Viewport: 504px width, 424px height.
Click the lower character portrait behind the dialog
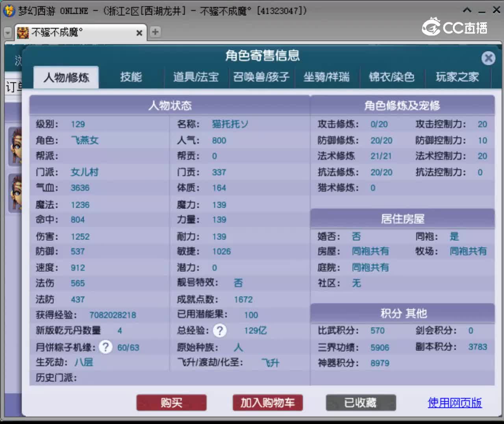pos(15,193)
